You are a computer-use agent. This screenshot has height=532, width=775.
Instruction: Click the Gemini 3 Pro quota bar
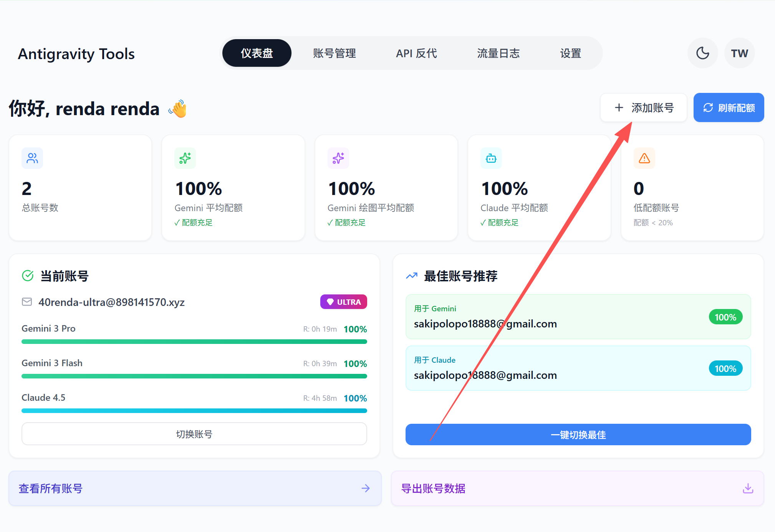194,341
